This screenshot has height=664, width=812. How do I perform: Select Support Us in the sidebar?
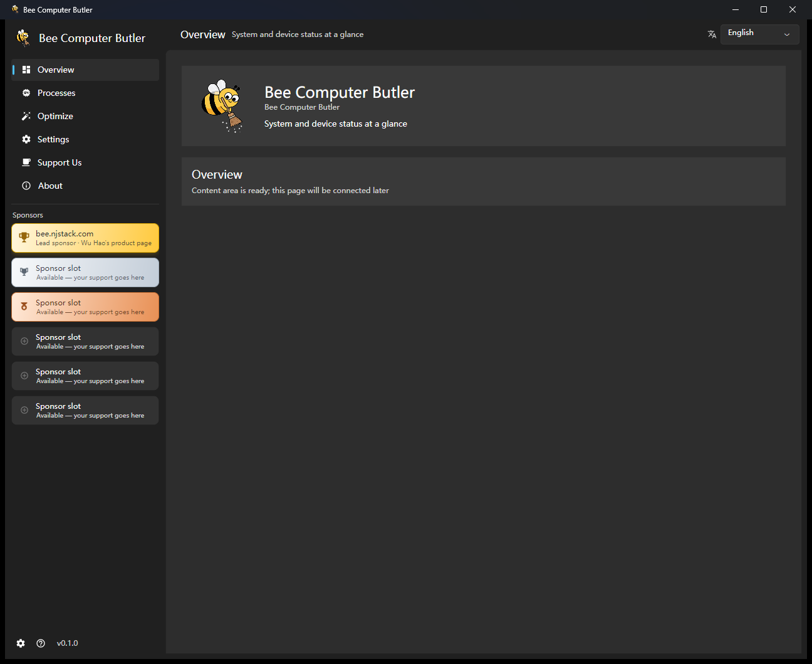[85, 162]
